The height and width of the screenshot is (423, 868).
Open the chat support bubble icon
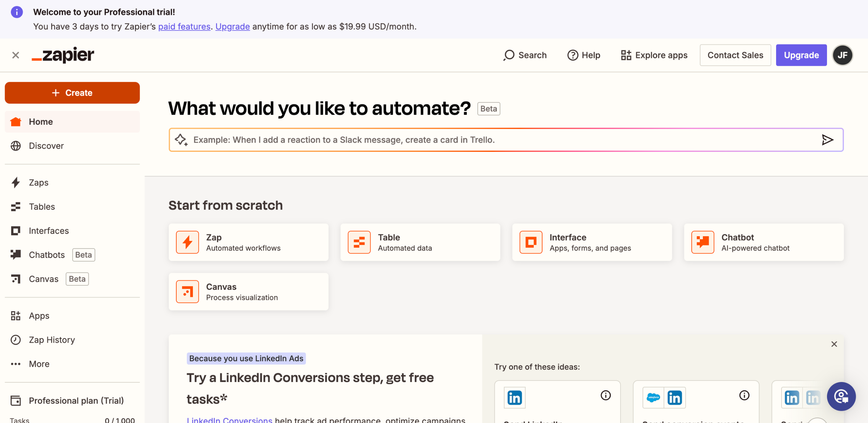coord(841,396)
